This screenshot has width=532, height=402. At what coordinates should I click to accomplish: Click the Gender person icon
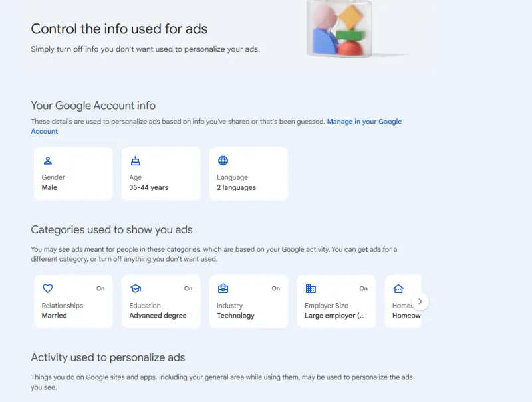pos(47,161)
